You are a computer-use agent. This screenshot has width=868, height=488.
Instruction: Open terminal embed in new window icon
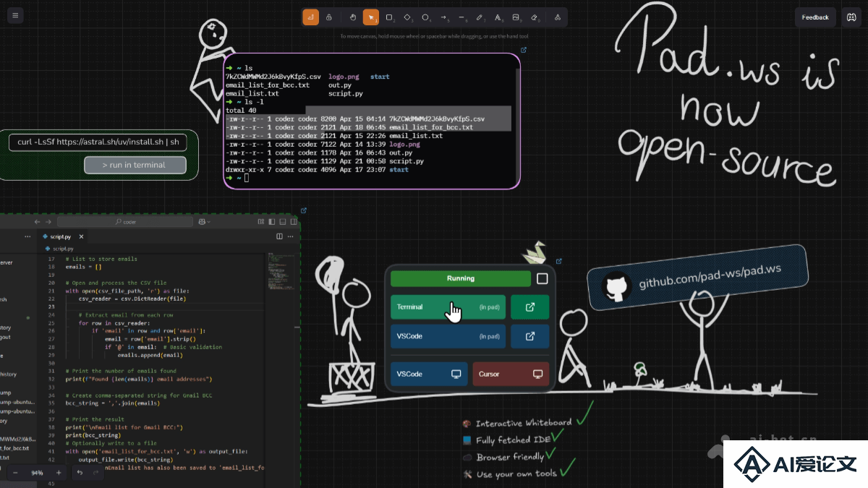pos(524,50)
